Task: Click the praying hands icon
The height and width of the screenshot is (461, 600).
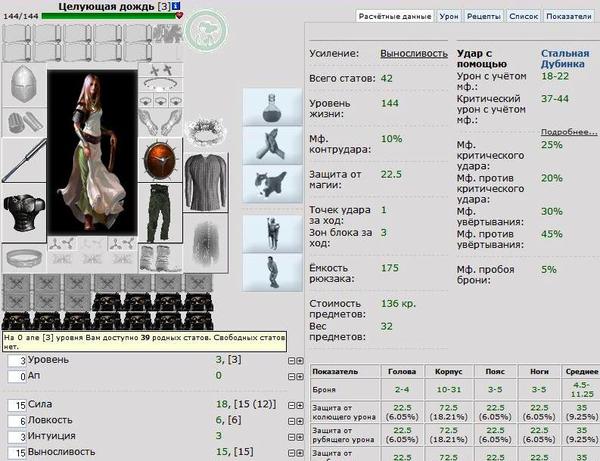Action: click(x=272, y=145)
